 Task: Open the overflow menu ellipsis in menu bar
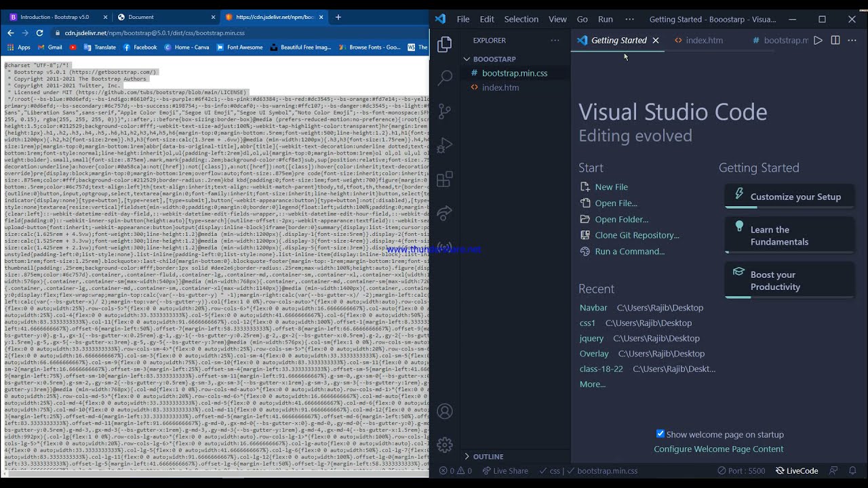(629, 19)
